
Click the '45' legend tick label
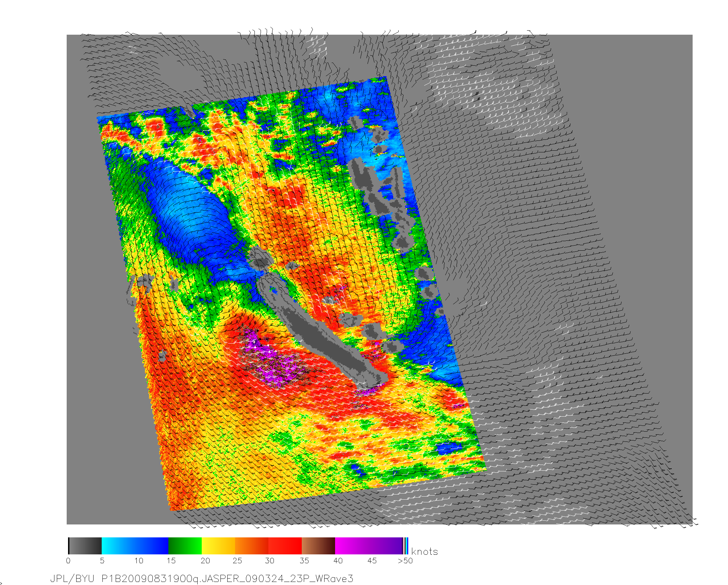coord(372,561)
